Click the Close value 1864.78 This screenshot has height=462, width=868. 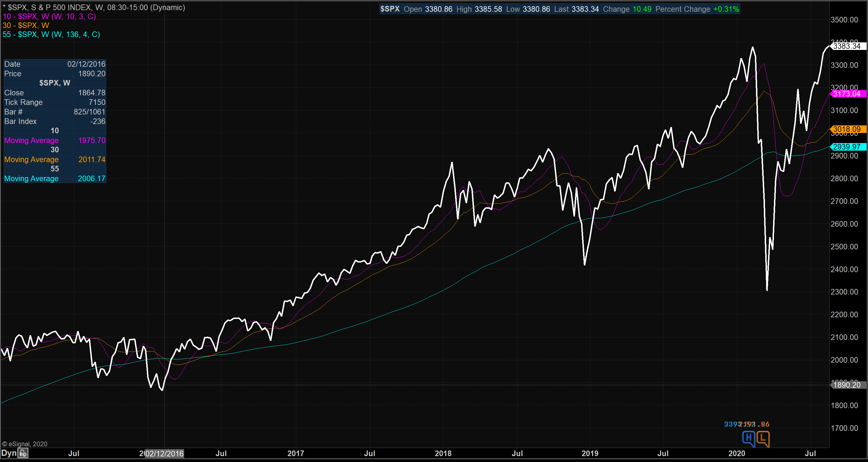coord(92,93)
